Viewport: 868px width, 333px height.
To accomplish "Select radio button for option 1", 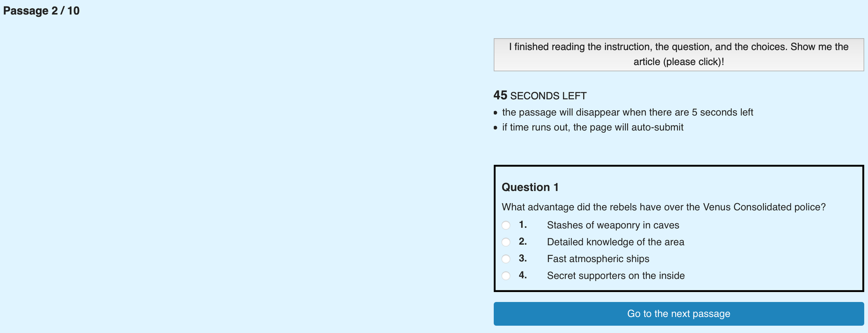I will tap(506, 226).
